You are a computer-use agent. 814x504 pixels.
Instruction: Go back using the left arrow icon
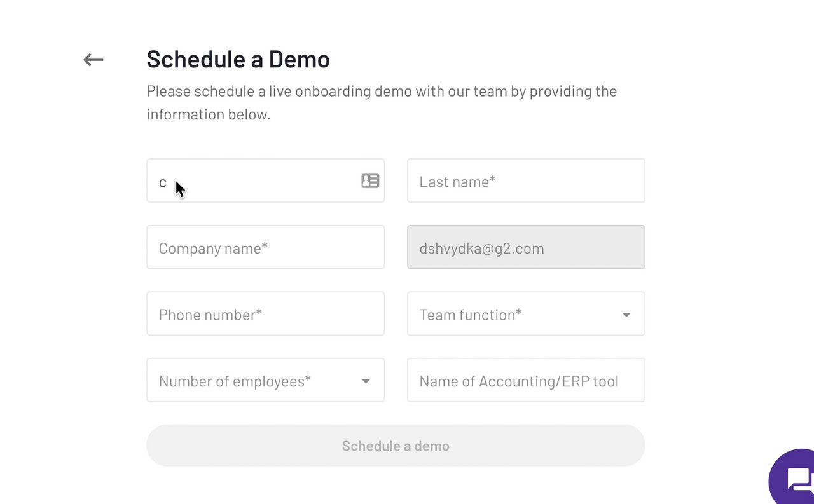tap(93, 60)
